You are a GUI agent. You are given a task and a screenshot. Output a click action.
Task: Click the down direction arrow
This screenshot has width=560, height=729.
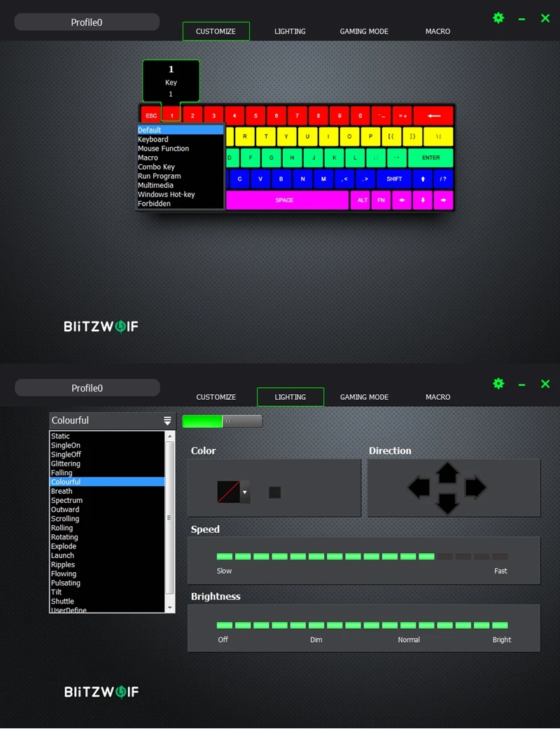pos(447,504)
